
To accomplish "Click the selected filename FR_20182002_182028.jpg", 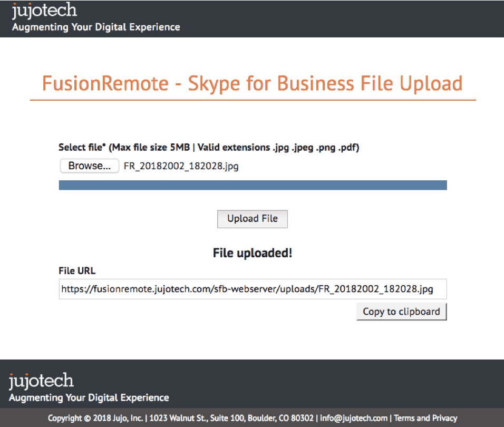I will (x=181, y=166).
